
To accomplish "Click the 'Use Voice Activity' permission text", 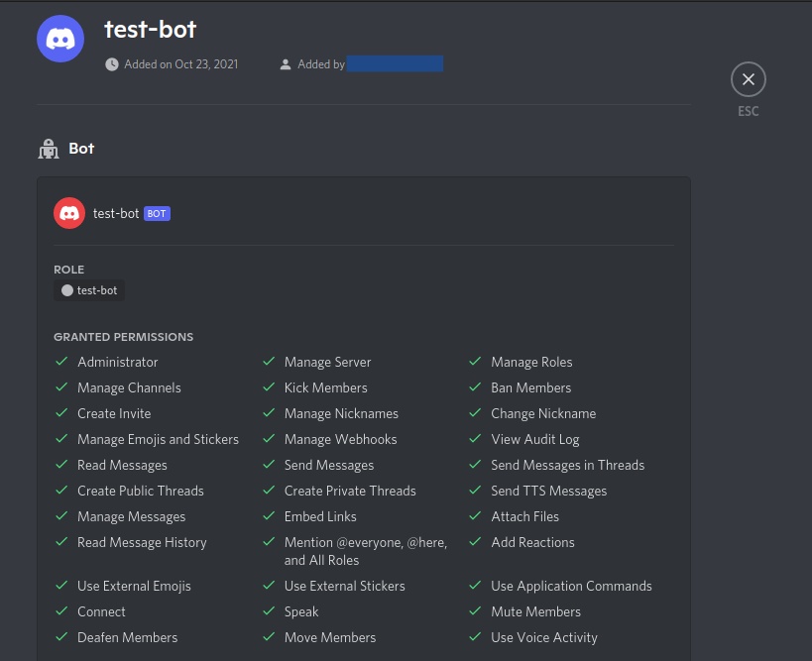I will [x=544, y=637].
